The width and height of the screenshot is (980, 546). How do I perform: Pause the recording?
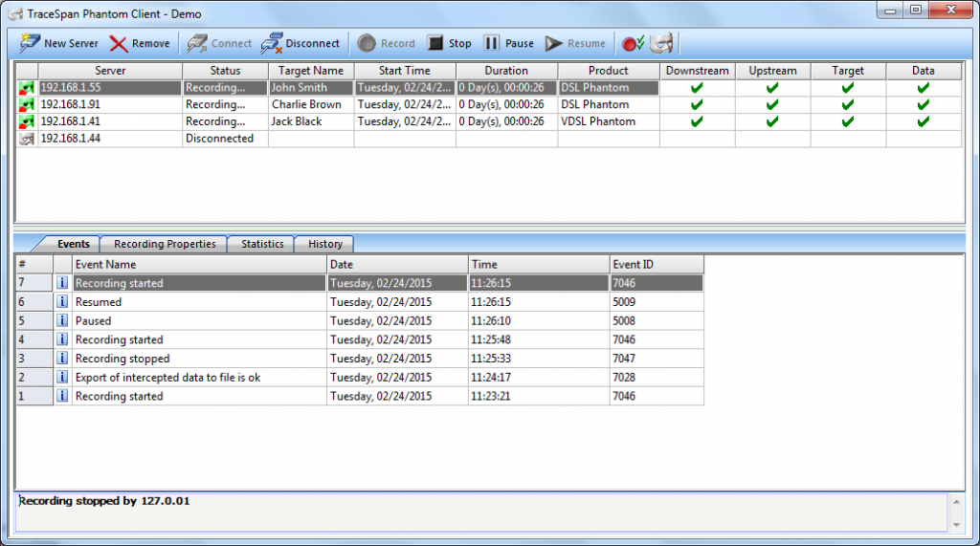508,43
